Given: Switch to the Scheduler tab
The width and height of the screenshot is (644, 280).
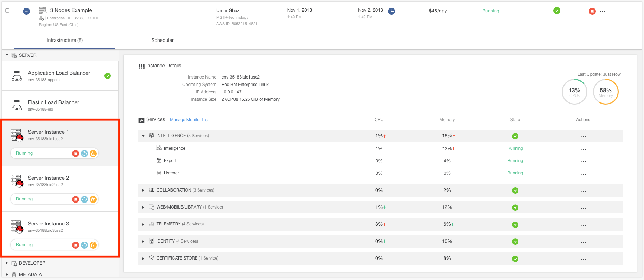Looking at the screenshot, I should click(x=162, y=40).
